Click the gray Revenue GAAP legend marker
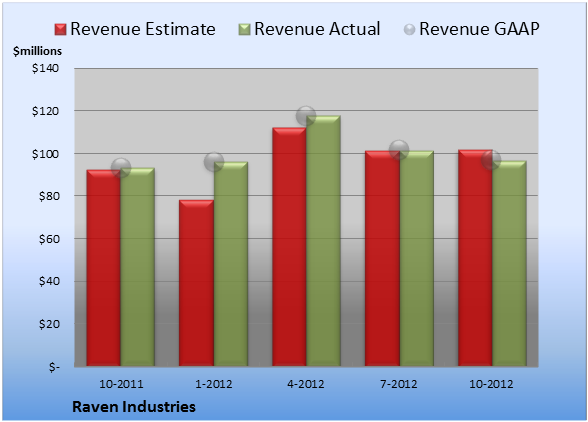The image size is (588, 422). (x=410, y=30)
